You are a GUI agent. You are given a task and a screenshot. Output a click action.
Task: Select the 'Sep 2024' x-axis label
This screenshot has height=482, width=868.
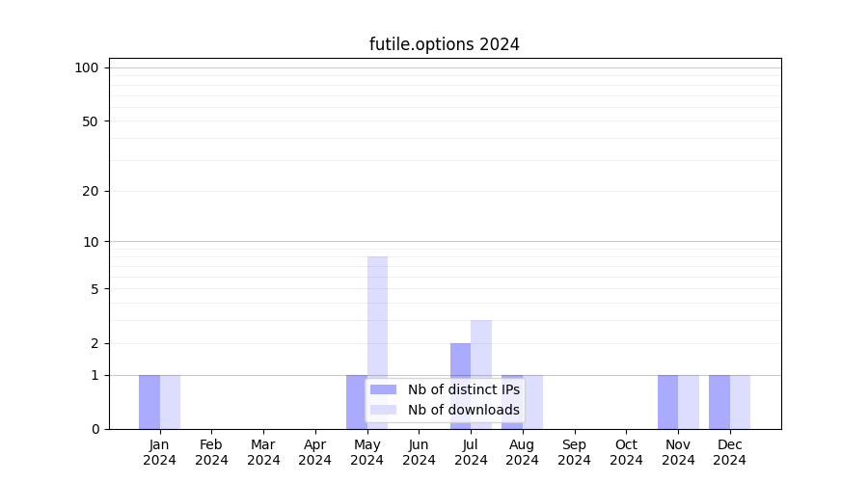click(574, 452)
